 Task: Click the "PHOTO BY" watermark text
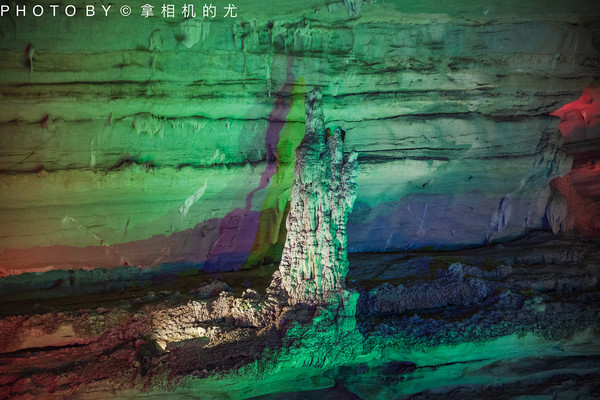pyautogui.click(x=56, y=11)
